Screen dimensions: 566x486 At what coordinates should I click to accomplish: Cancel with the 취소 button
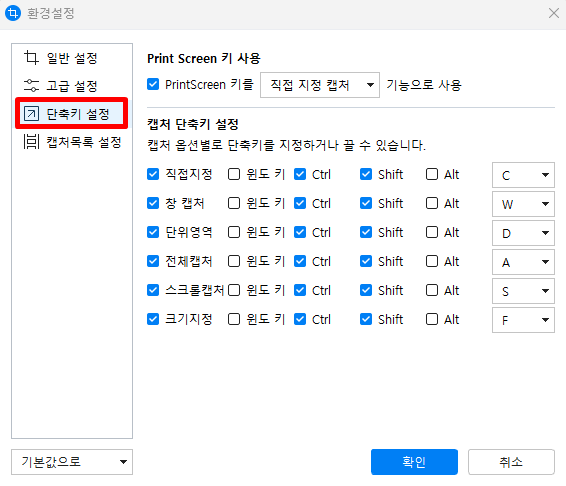point(511,462)
